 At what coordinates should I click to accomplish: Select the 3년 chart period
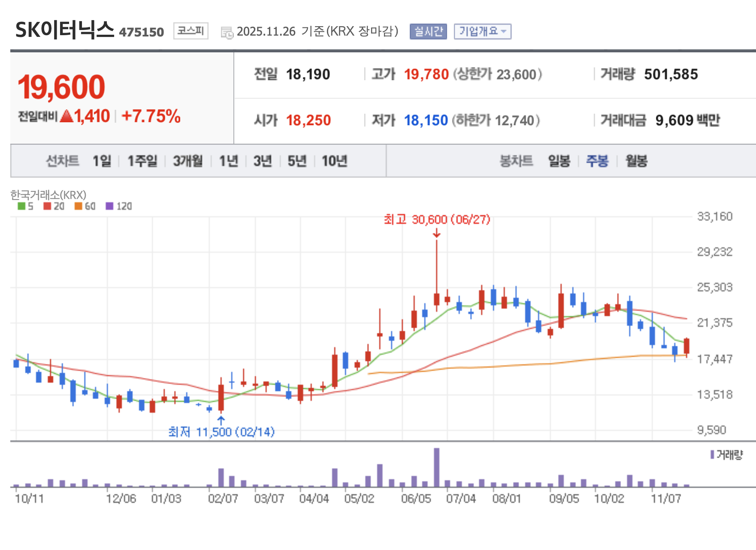coord(263,161)
